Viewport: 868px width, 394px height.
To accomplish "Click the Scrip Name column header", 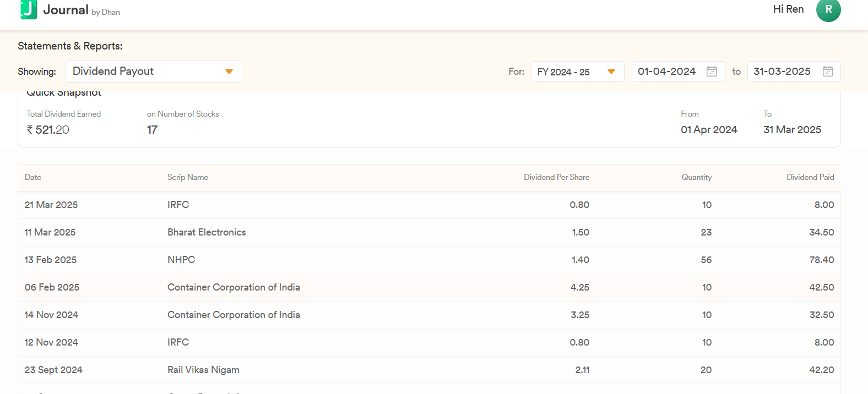I will tap(188, 177).
